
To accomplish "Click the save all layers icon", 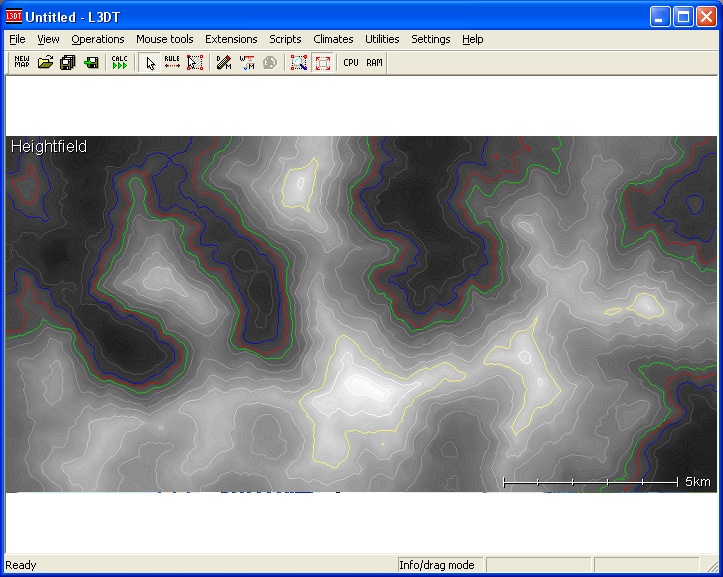I will pyautogui.click(x=68, y=62).
